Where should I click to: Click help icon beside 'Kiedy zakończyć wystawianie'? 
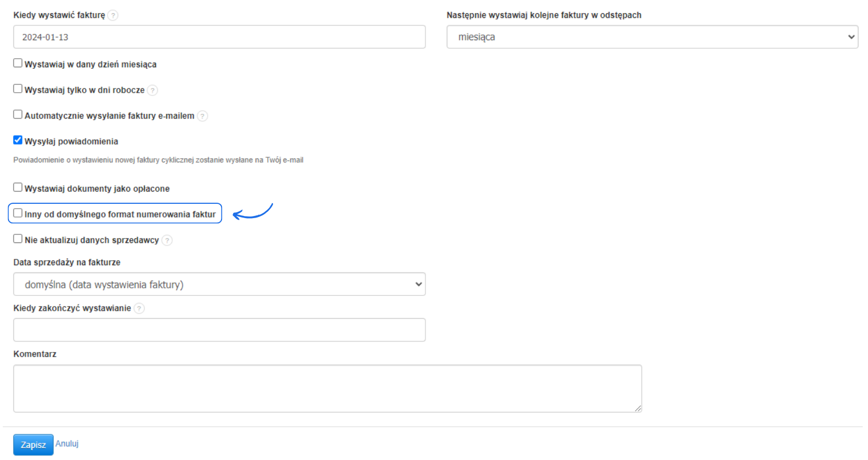tap(139, 309)
